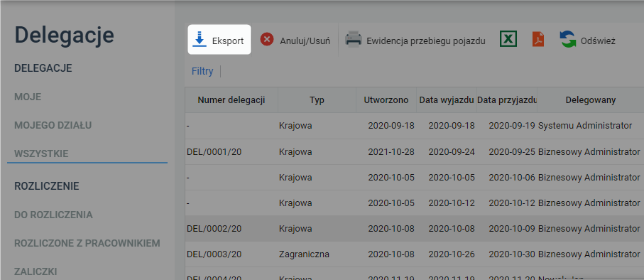Click the printer icon for Ewidencja przebiegu pojazdu

point(353,40)
